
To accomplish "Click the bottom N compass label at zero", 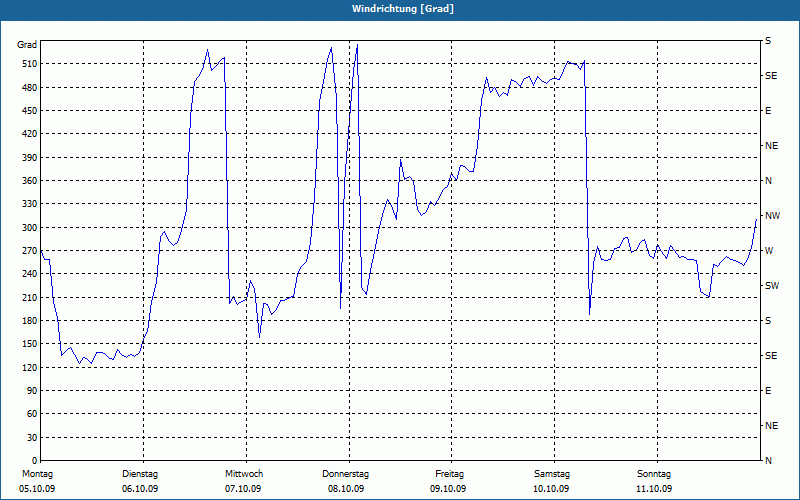I will [x=769, y=461].
